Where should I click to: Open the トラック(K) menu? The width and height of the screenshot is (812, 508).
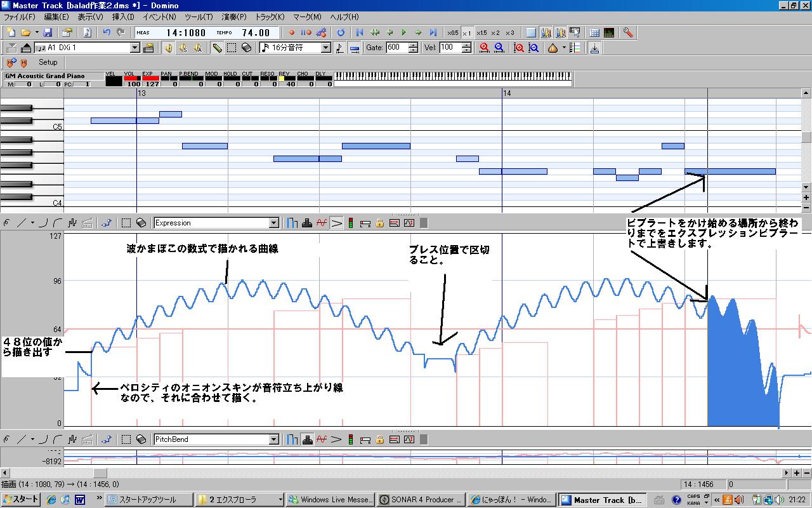pyautogui.click(x=270, y=17)
